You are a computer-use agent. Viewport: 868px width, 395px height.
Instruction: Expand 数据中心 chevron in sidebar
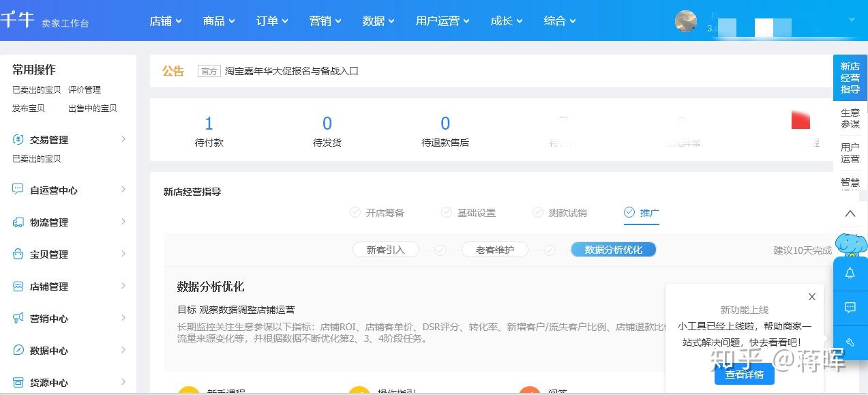123,350
